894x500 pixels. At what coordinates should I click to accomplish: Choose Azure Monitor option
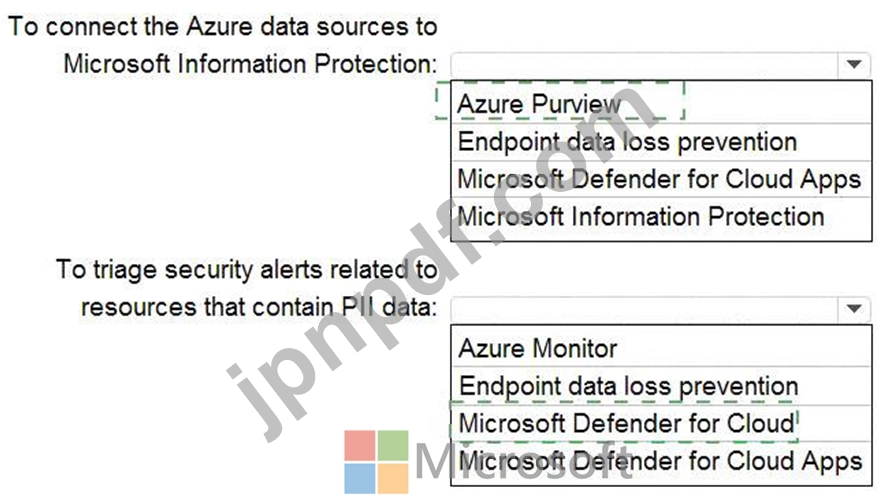[x=661, y=348]
